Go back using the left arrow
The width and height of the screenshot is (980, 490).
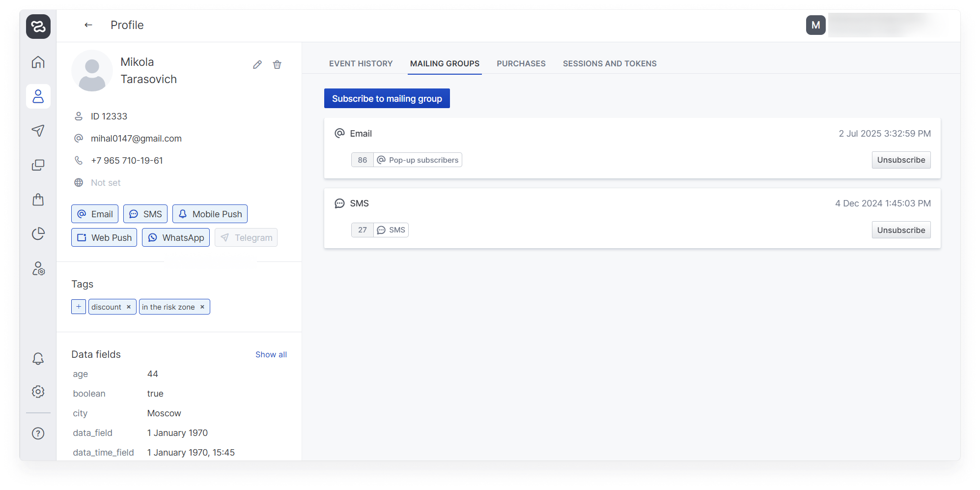88,25
